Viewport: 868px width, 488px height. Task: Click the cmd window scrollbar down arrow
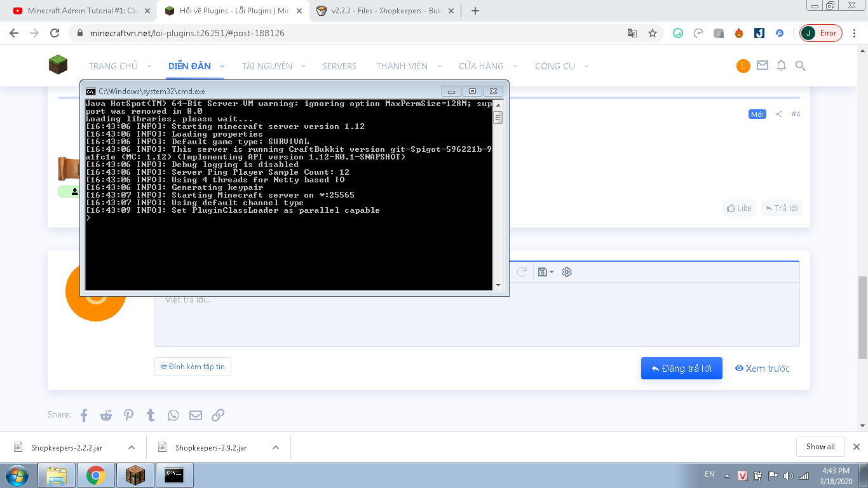[498, 286]
